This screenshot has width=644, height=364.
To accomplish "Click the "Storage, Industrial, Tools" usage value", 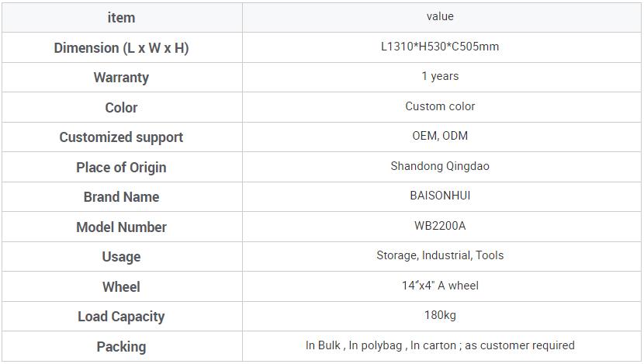I will coord(440,255).
